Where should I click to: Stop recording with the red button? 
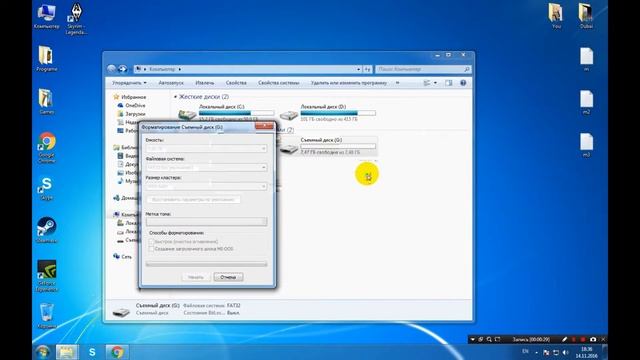[x=583, y=339]
